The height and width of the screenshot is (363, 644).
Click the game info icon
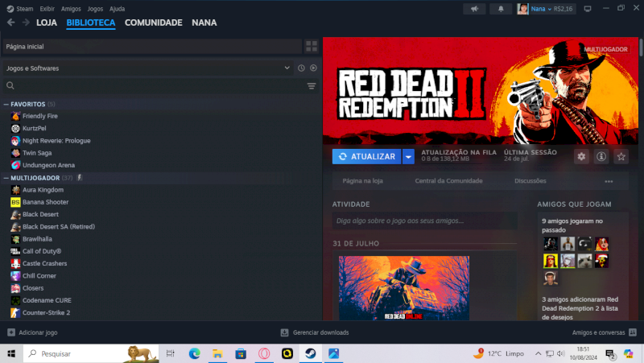tap(601, 157)
